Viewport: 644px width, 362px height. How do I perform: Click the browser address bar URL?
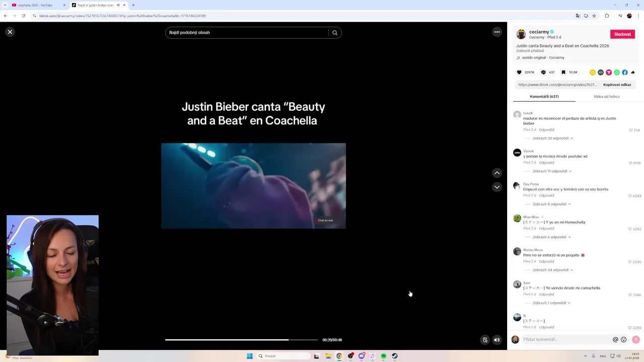122,16
